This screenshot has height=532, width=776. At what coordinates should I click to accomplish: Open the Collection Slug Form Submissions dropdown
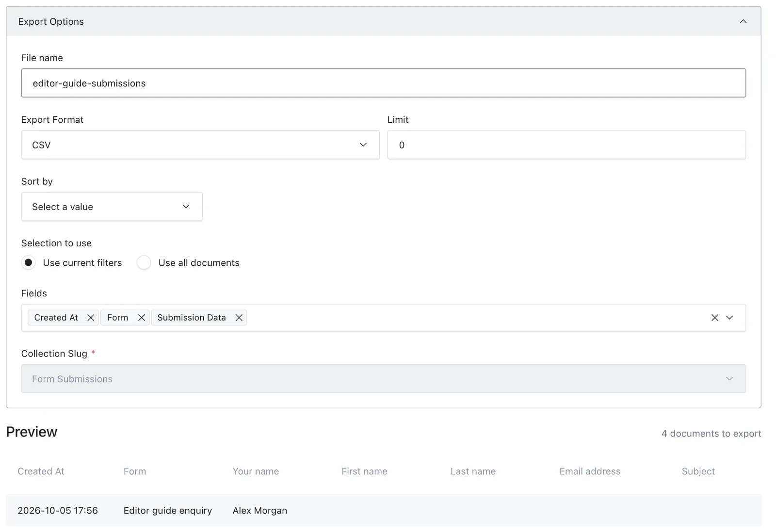(x=383, y=379)
